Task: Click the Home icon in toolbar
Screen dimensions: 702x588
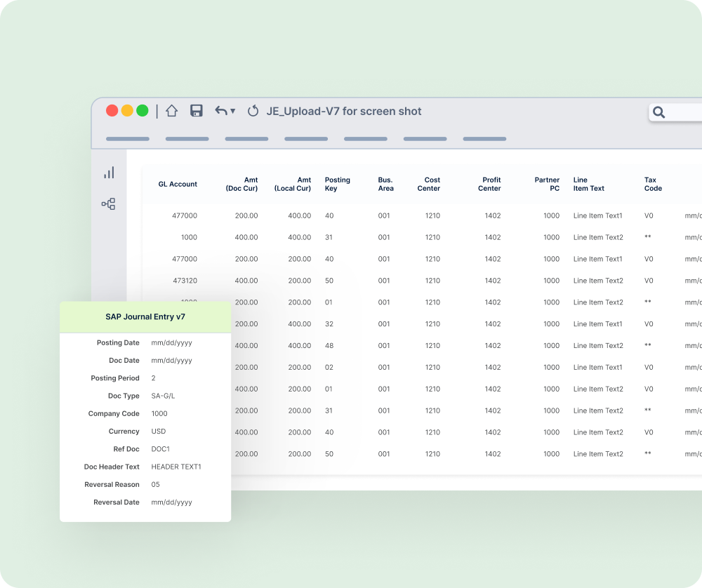Action: click(172, 111)
